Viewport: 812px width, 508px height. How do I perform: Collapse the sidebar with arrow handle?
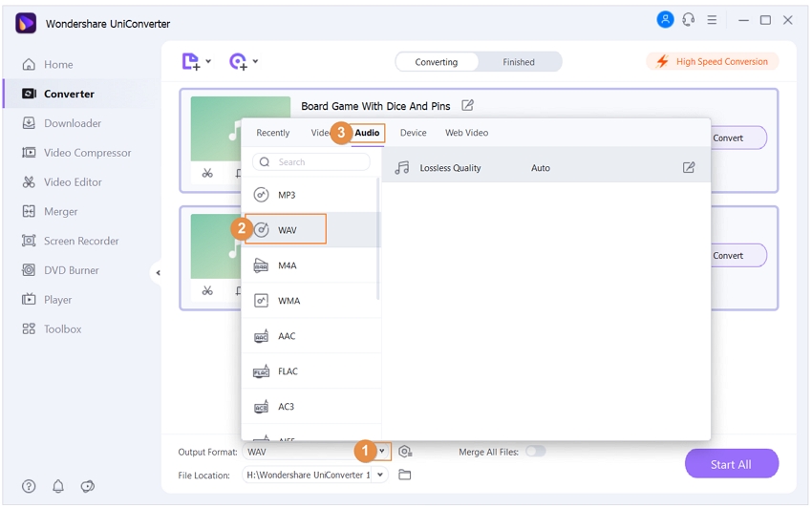click(x=158, y=272)
